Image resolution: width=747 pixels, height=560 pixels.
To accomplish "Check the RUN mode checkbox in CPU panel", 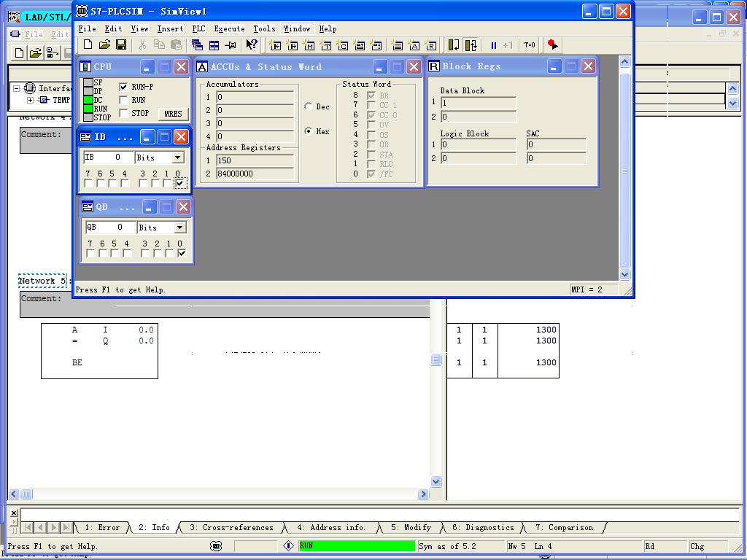I will 123,100.
